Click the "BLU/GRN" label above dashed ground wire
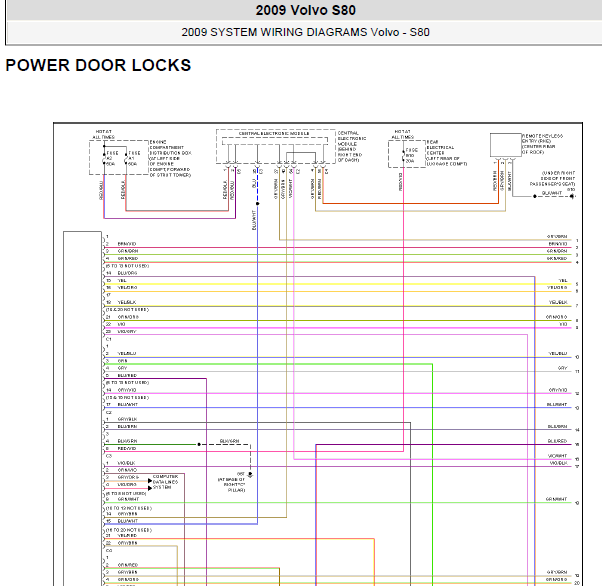 (x=230, y=441)
